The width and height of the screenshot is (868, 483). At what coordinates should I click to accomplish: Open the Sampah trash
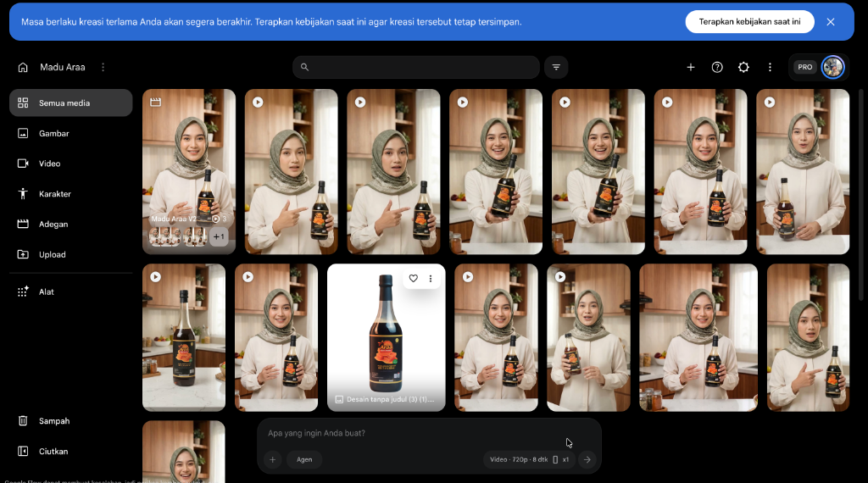coord(71,421)
